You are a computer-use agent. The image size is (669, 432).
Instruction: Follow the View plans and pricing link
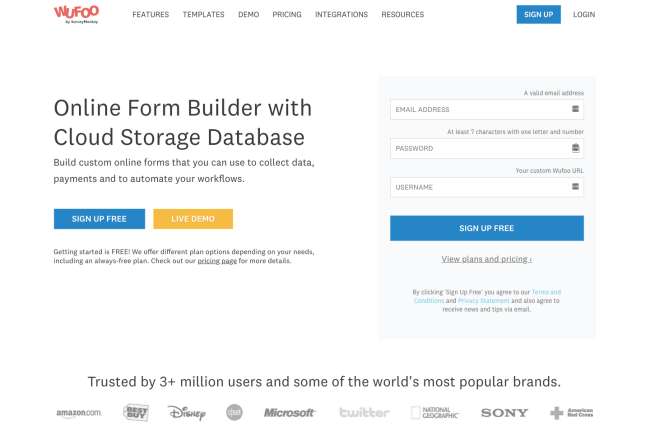pos(487,259)
